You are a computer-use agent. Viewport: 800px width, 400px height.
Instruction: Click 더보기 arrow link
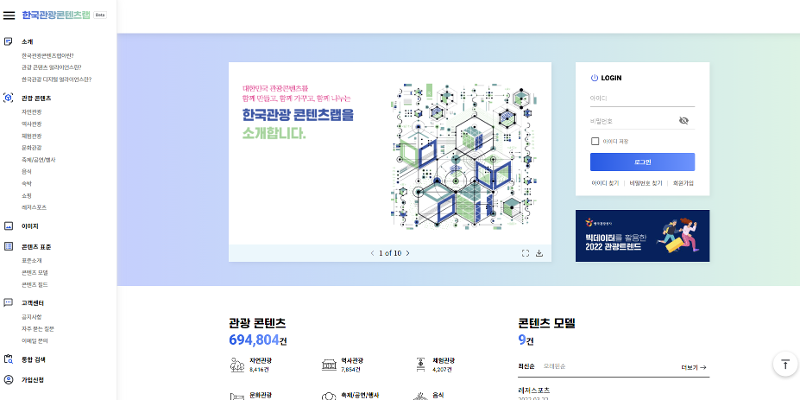pos(694,367)
